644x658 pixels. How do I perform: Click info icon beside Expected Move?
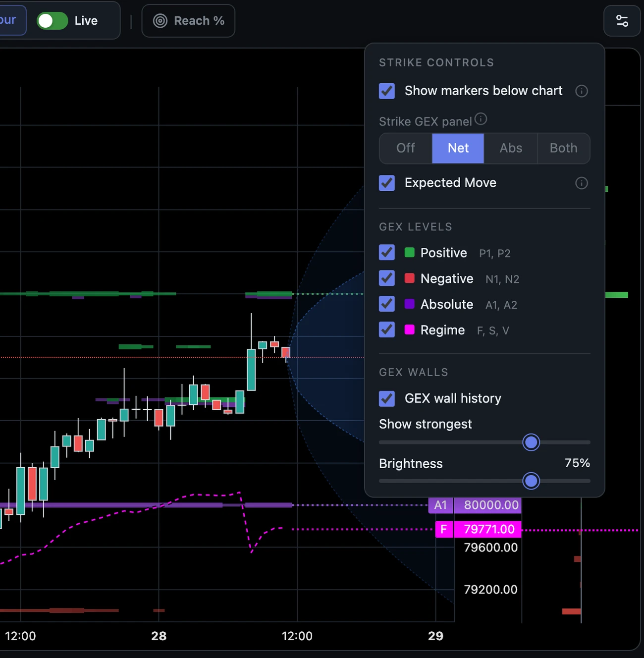coord(582,183)
